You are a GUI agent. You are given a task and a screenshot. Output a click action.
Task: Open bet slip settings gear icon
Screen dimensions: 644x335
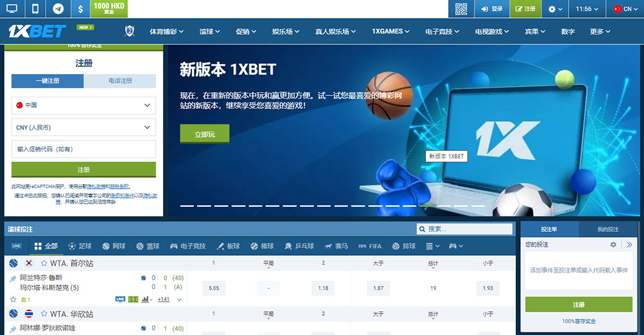613,245
